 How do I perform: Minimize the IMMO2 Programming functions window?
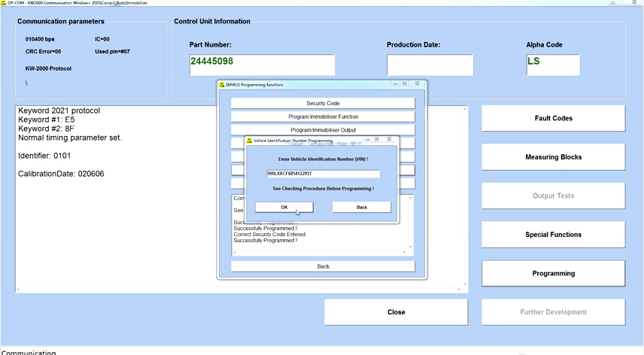(395, 83)
